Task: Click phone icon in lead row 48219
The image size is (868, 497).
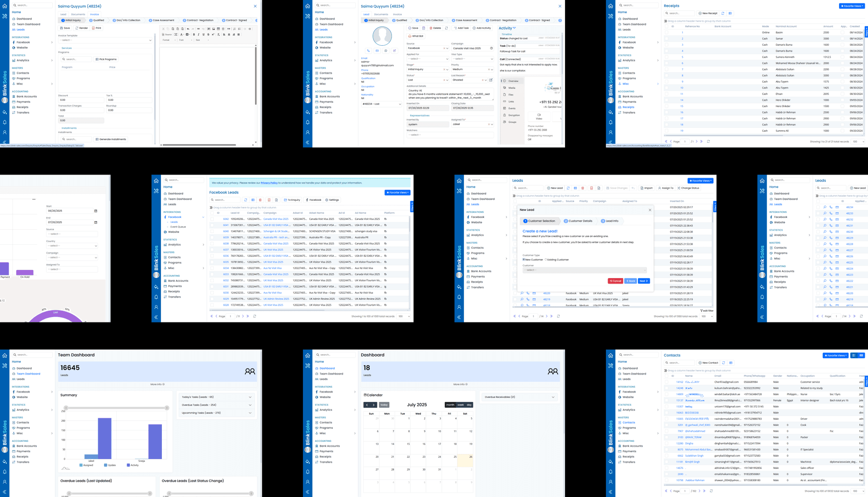Action: [528, 299]
